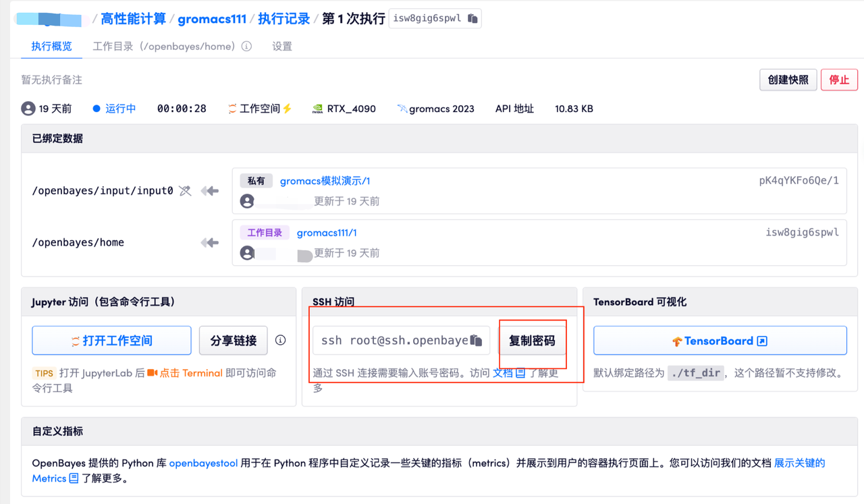864x504 pixels.
Task: Click arrow icon beside /openbayes/home path
Action: pyautogui.click(x=209, y=243)
